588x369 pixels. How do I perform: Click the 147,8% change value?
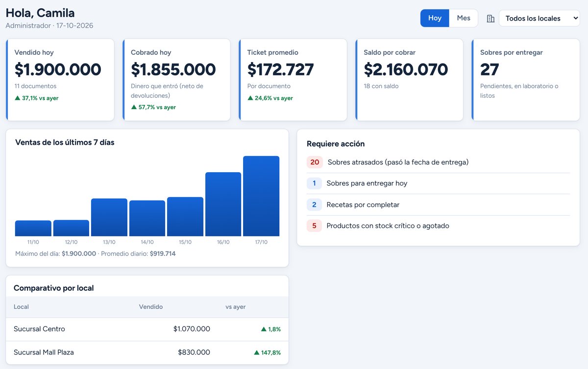pos(268,352)
